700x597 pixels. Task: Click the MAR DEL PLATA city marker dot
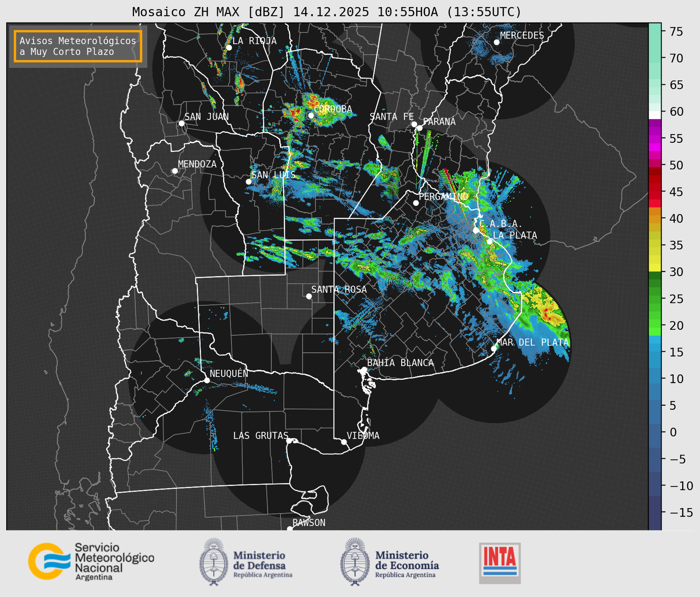494,348
